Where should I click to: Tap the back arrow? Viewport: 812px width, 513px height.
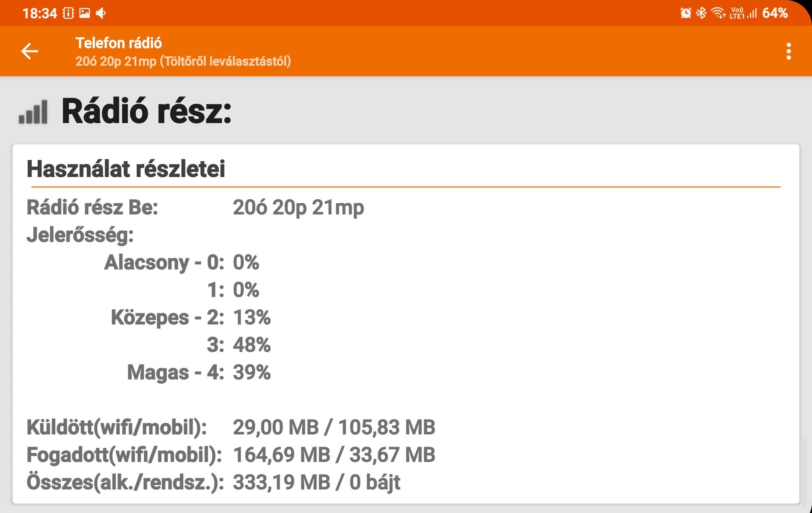pos(30,52)
